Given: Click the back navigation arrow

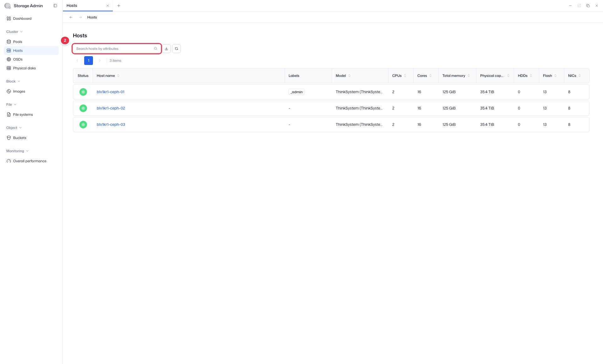Looking at the screenshot, I should tap(71, 17).
